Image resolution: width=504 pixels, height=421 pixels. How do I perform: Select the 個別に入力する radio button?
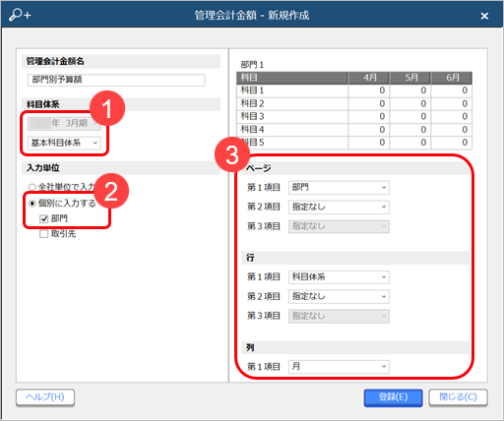coord(31,204)
